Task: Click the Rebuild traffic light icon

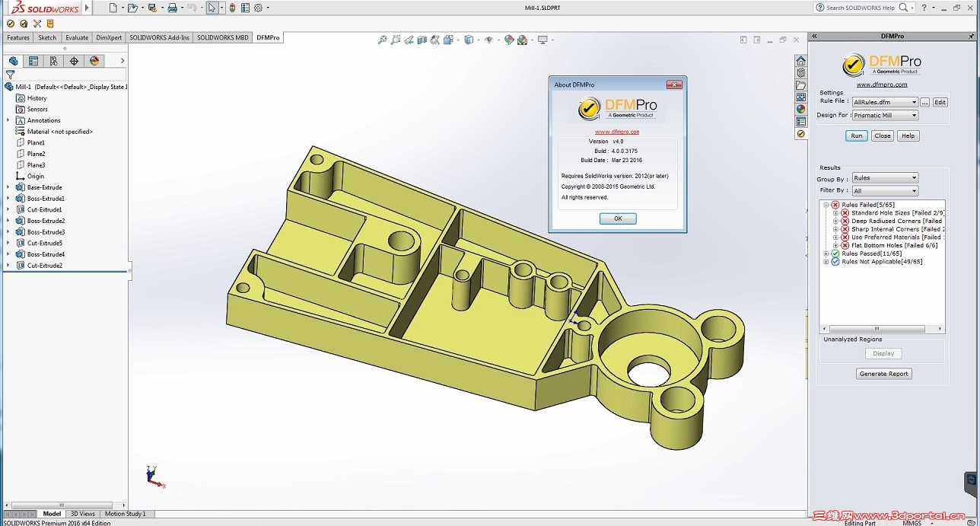Action: (x=232, y=8)
